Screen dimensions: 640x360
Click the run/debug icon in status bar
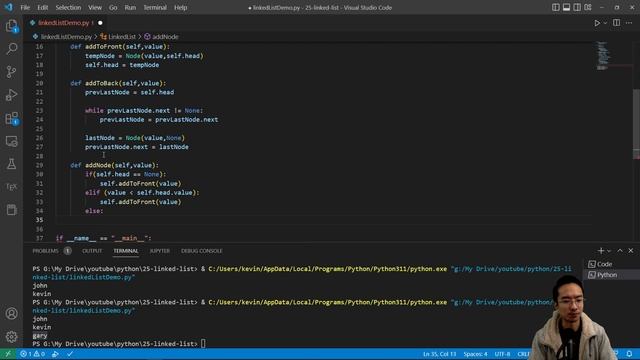pos(55,354)
